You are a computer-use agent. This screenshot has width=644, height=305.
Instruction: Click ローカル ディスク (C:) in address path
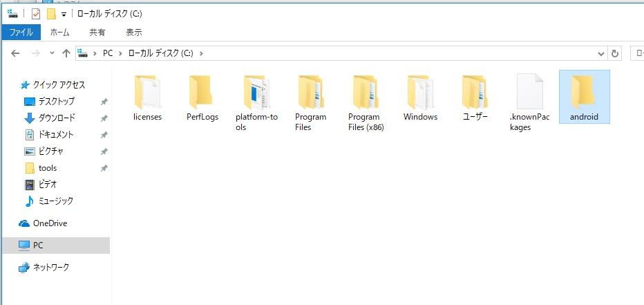click(160, 53)
